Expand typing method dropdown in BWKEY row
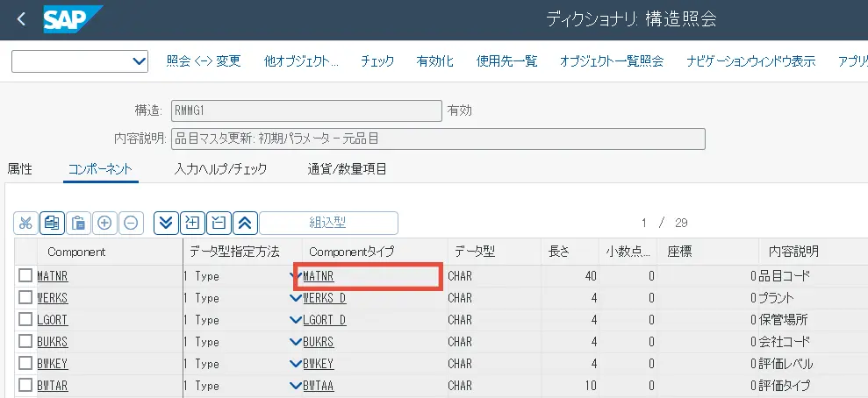Viewport: 868px width, 398px height. (x=295, y=364)
